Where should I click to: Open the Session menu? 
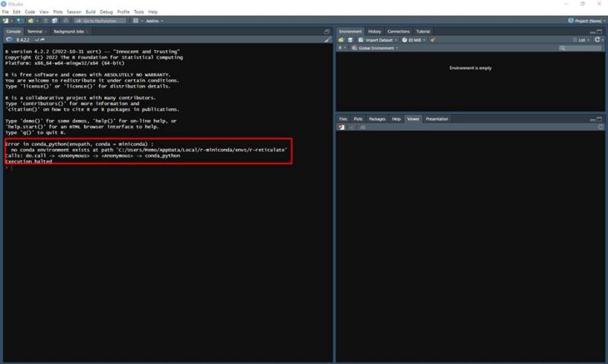(x=74, y=12)
